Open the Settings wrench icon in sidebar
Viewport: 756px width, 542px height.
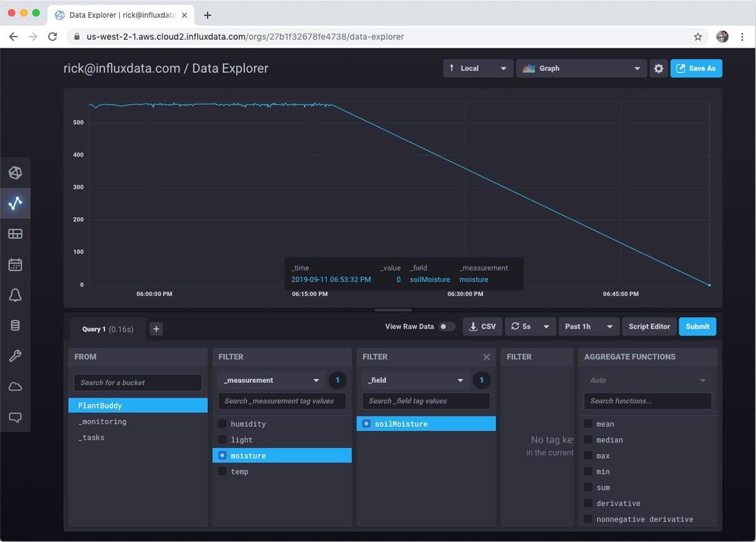pos(16,356)
